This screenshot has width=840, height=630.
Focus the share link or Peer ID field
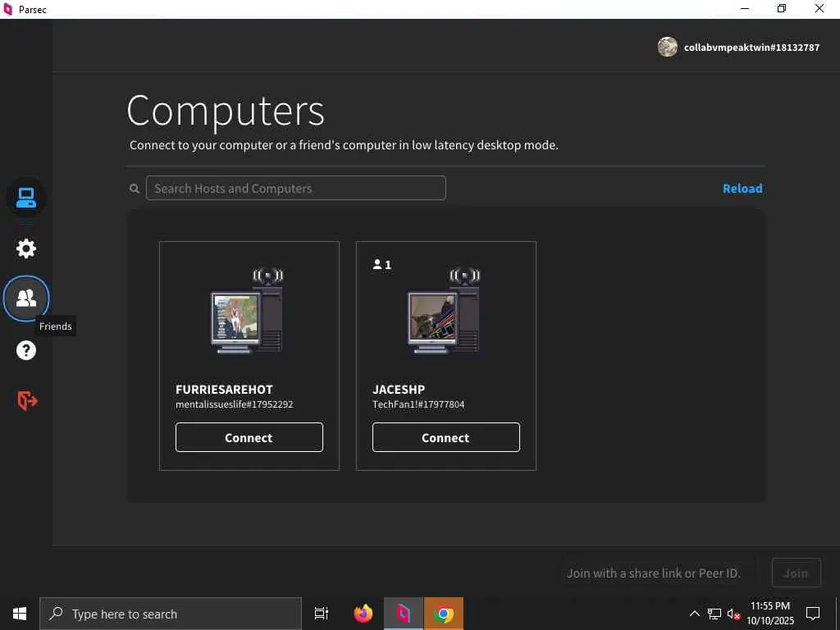point(657,573)
